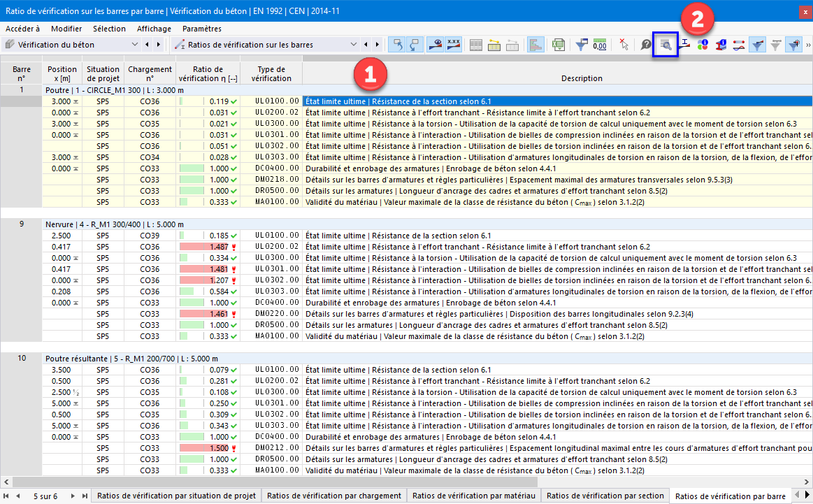
Task: Select the Poutre résultante 5 - R_M1 200/700 row
Action: point(427,359)
